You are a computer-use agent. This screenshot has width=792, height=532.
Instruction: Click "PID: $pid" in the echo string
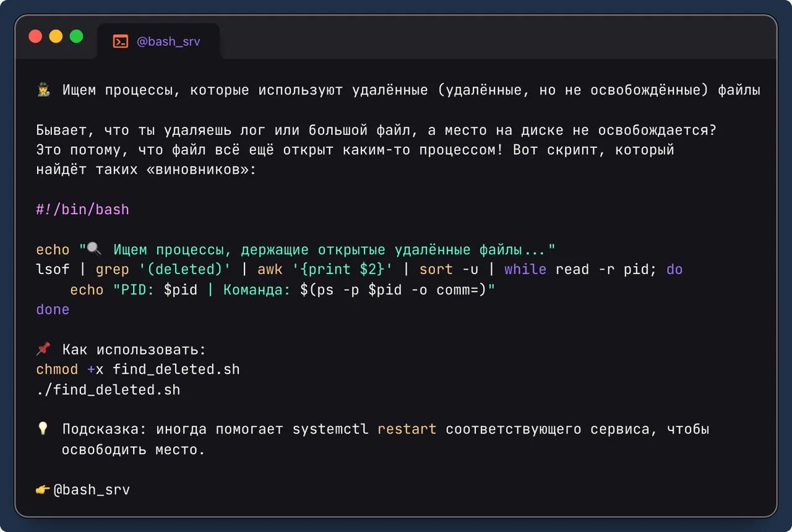click(x=158, y=290)
